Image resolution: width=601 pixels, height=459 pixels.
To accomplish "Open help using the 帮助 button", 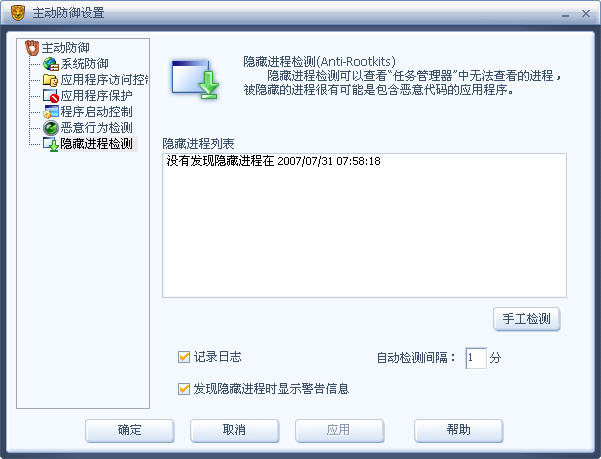I will 458,430.
